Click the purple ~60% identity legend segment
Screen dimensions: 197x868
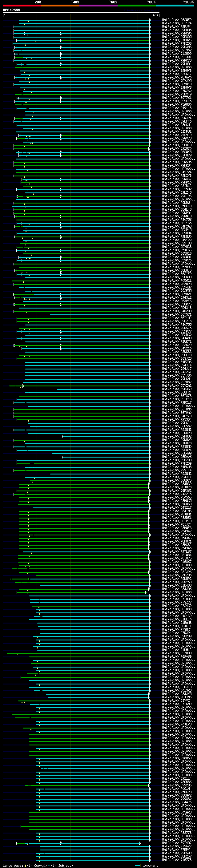click(98, 6)
